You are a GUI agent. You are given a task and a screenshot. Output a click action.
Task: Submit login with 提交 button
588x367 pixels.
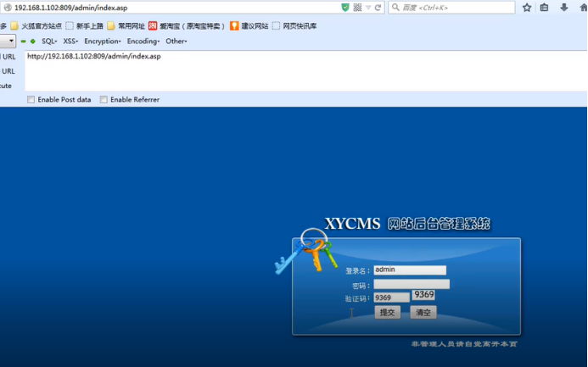pos(388,312)
